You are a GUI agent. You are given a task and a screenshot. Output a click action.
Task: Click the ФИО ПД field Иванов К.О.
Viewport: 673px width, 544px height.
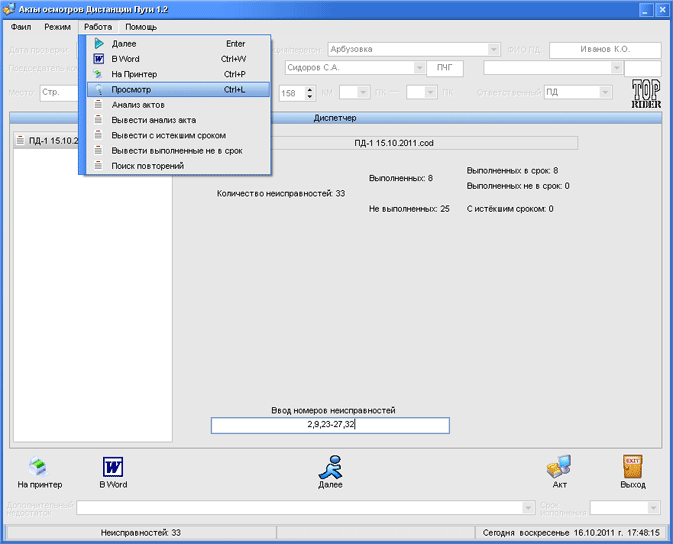click(x=605, y=50)
